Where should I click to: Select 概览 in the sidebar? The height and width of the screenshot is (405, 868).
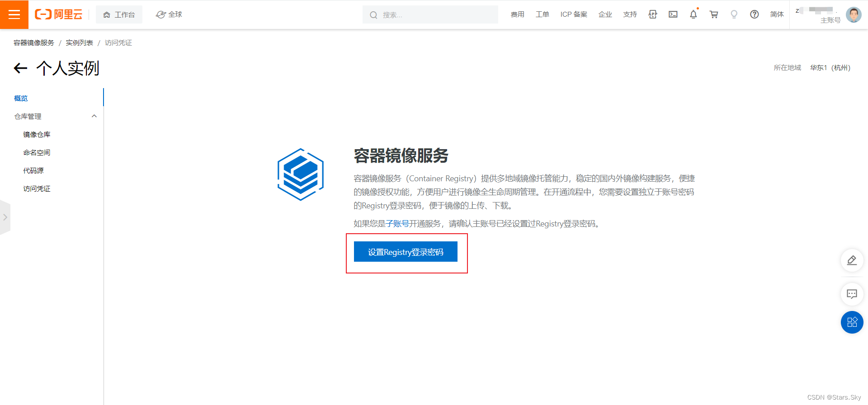[x=21, y=98]
